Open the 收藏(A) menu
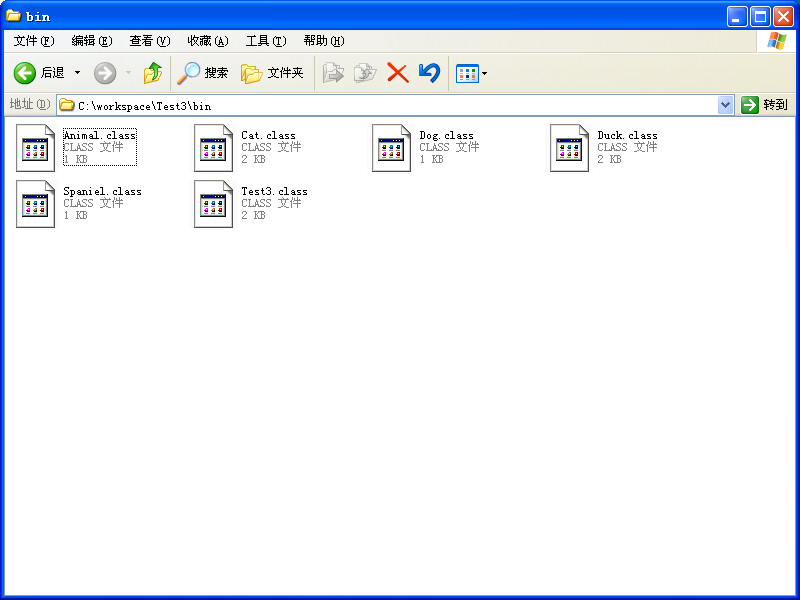Image resolution: width=800 pixels, height=600 pixels. (208, 41)
